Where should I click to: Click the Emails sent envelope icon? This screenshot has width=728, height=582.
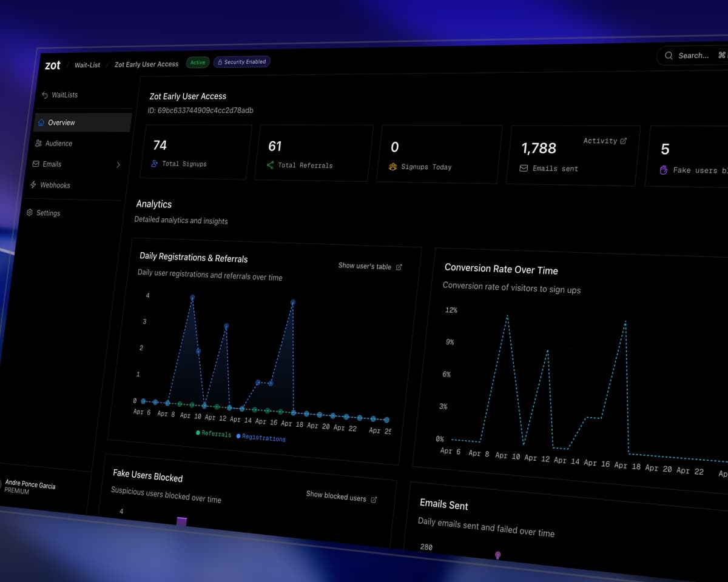524,169
